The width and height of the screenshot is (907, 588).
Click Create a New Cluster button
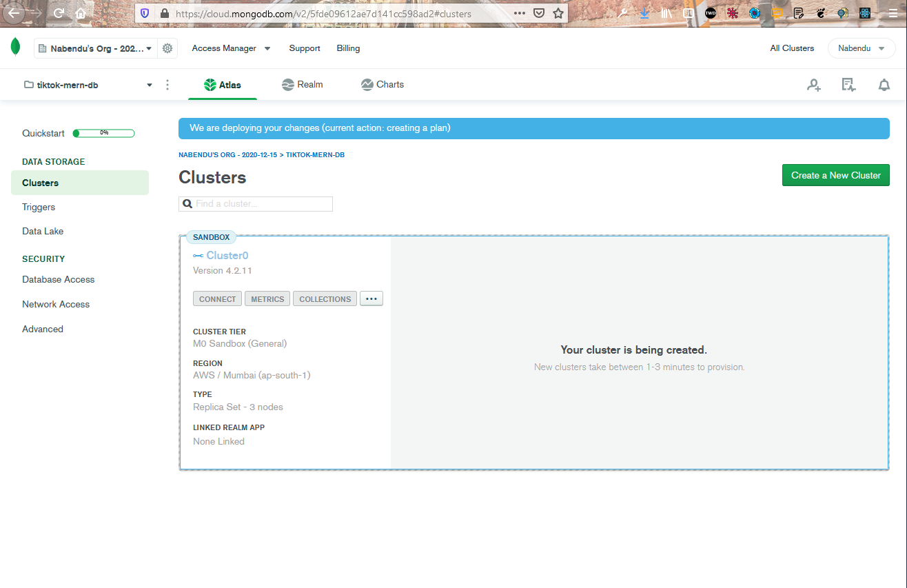pyautogui.click(x=836, y=175)
